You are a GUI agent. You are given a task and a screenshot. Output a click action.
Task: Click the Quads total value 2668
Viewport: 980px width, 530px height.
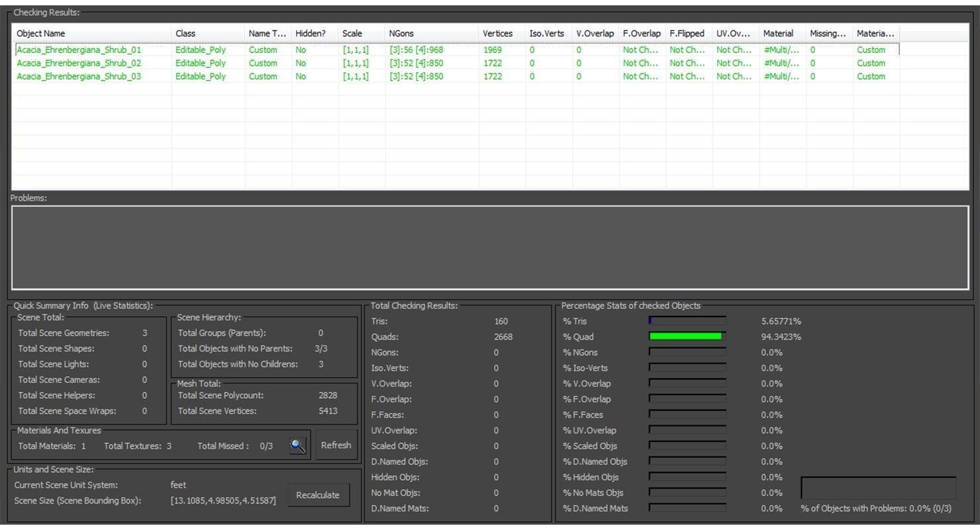(x=503, y=337)
